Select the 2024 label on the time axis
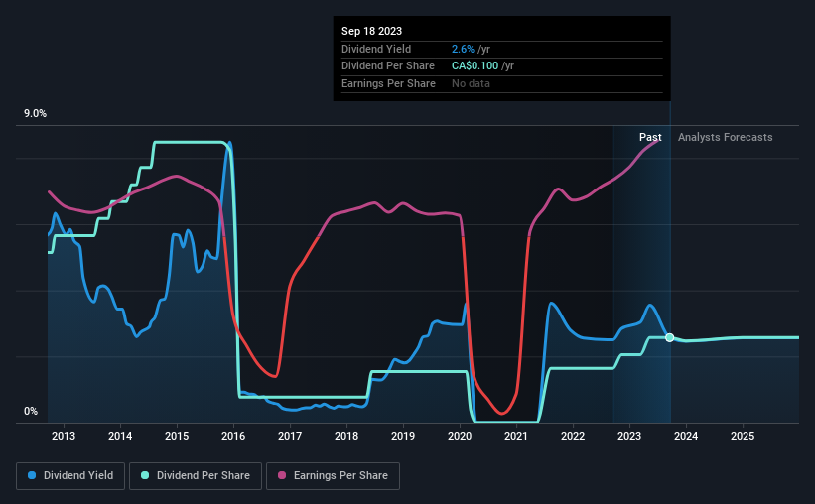 coord(686,436)
